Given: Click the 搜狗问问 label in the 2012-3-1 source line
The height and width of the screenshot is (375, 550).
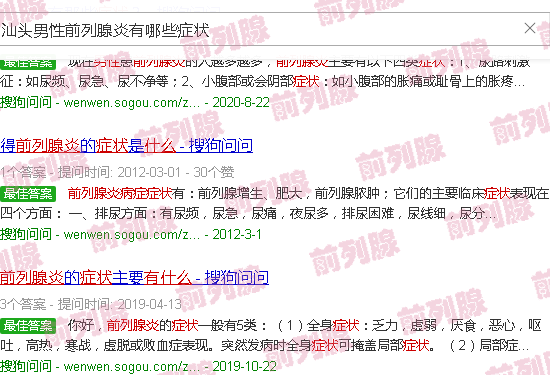Looking at the screenshot, I should pos(26,234).
